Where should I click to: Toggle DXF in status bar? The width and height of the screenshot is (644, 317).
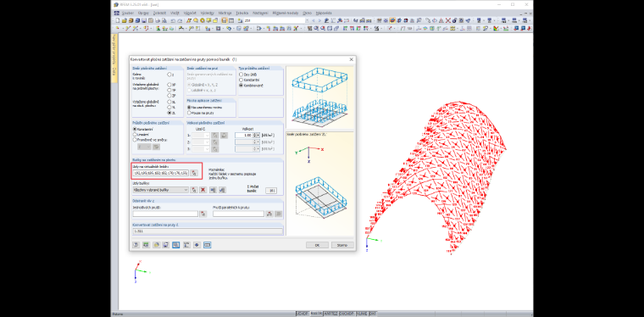coord(373,314)
